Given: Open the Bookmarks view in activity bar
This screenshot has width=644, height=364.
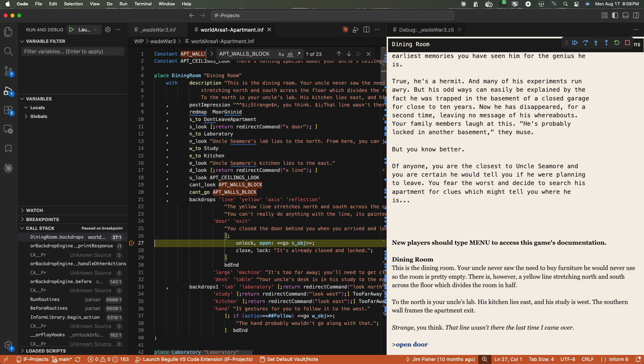Looking at the screenshot, I should point(8,149).
